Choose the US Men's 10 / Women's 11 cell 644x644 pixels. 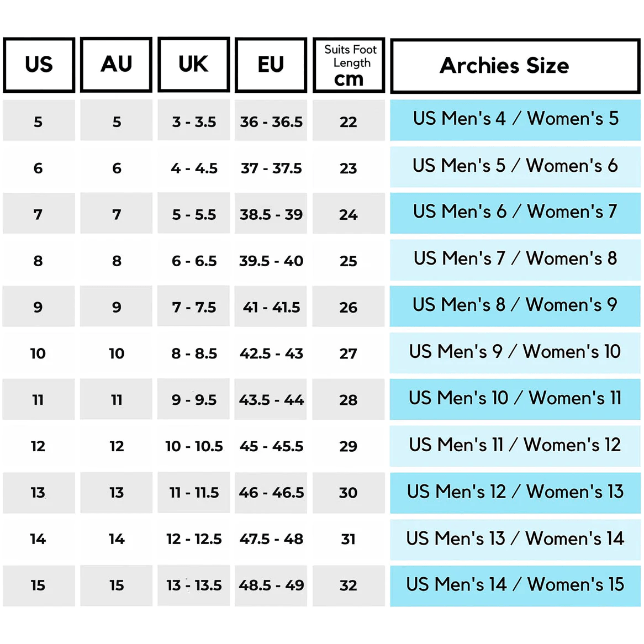coord(515,399)
